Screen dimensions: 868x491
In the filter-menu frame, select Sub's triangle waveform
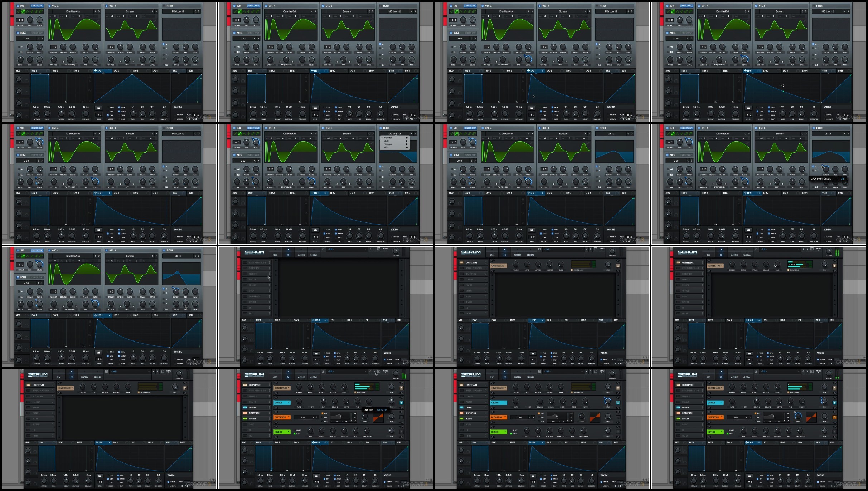(244, 134)
